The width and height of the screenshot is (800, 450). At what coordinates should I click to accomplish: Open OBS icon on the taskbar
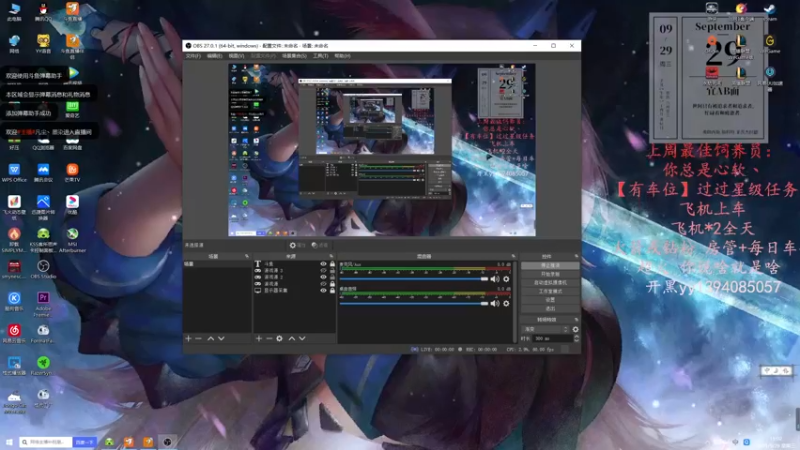(167, 442)
